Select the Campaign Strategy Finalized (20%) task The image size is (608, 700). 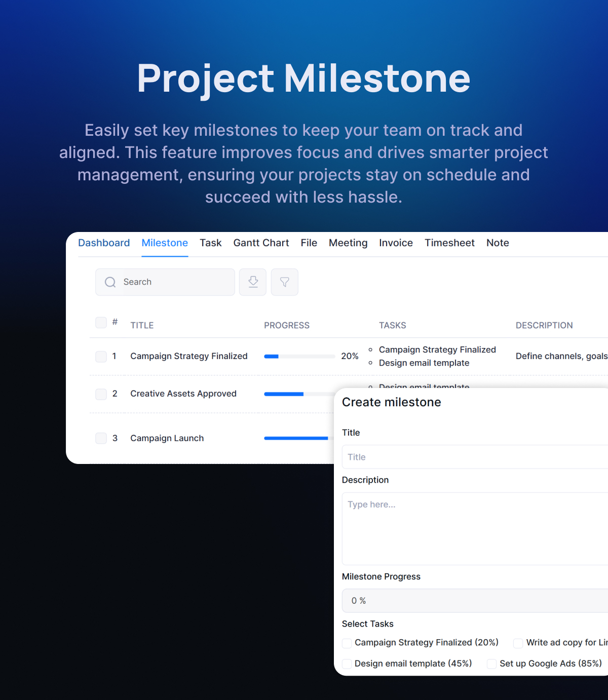347,643
